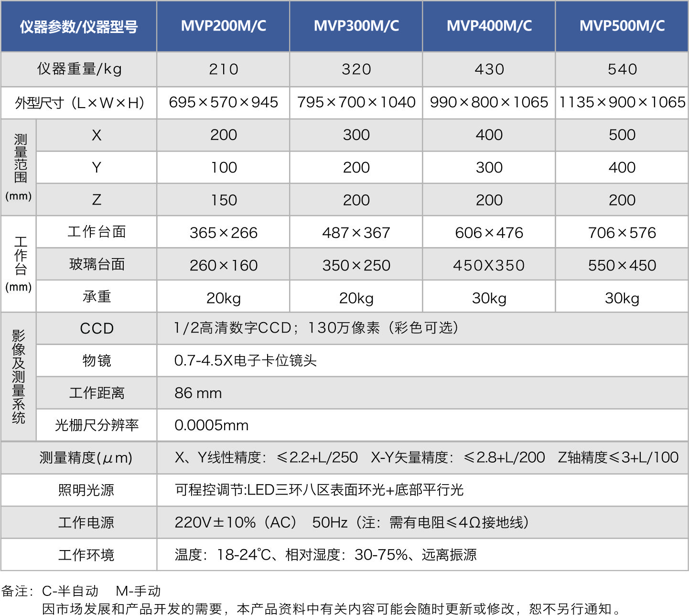Click the weight value 320

pyautogui.click(x=356, y=69)
